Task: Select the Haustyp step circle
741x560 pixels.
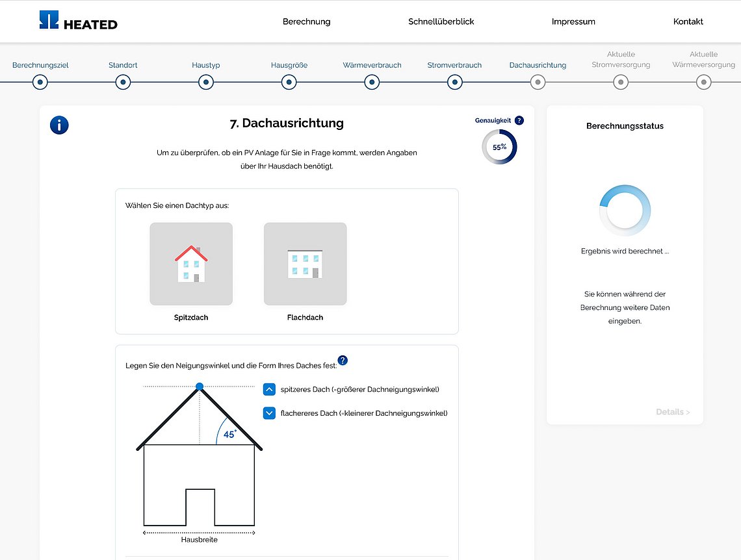Action: click(206, 83)
